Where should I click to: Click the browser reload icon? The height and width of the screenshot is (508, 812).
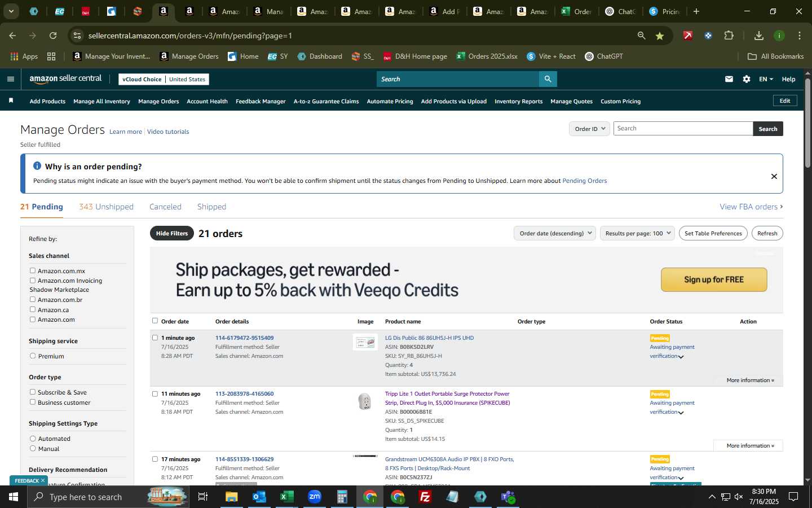point(53,36)
